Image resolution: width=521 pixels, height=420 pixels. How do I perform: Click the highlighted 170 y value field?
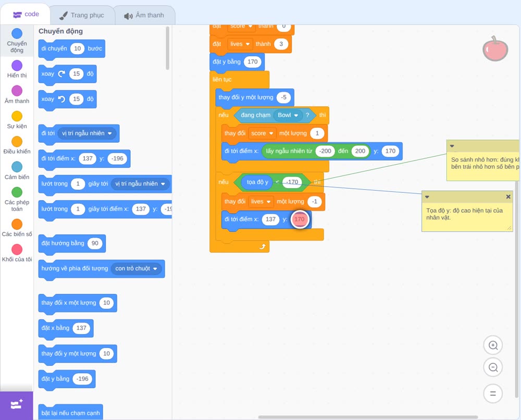[300, 219]
